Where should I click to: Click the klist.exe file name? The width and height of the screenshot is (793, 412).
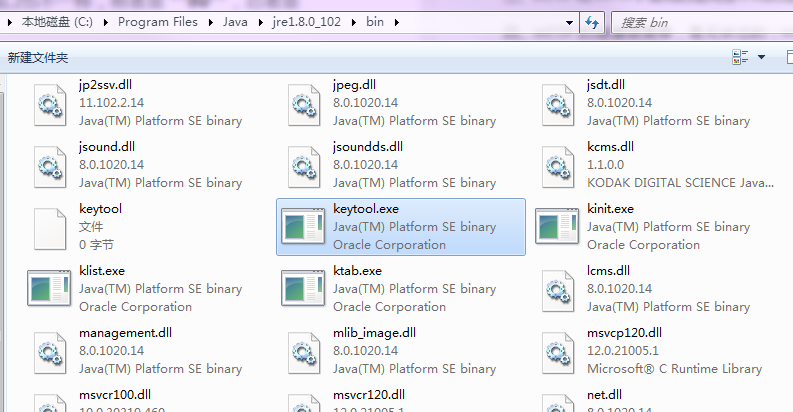click(102, 271)
